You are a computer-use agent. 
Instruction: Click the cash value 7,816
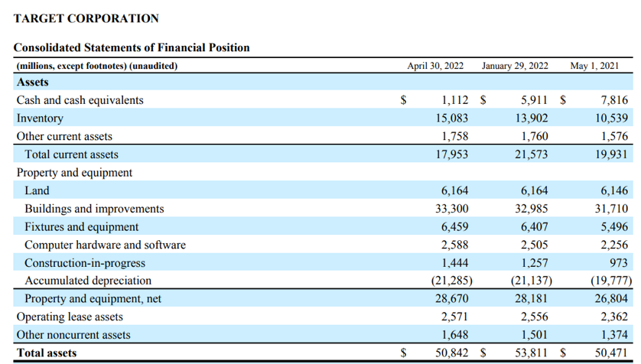(614, 100)
